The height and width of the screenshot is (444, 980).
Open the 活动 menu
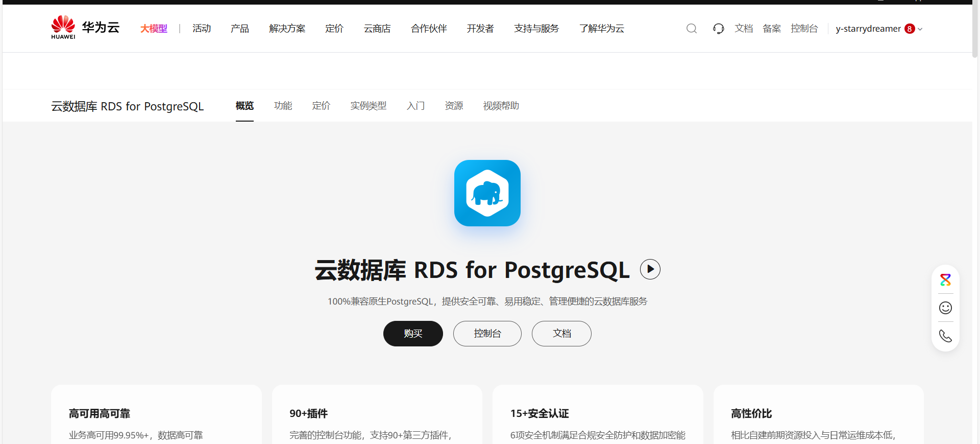(x=202, y=29)
